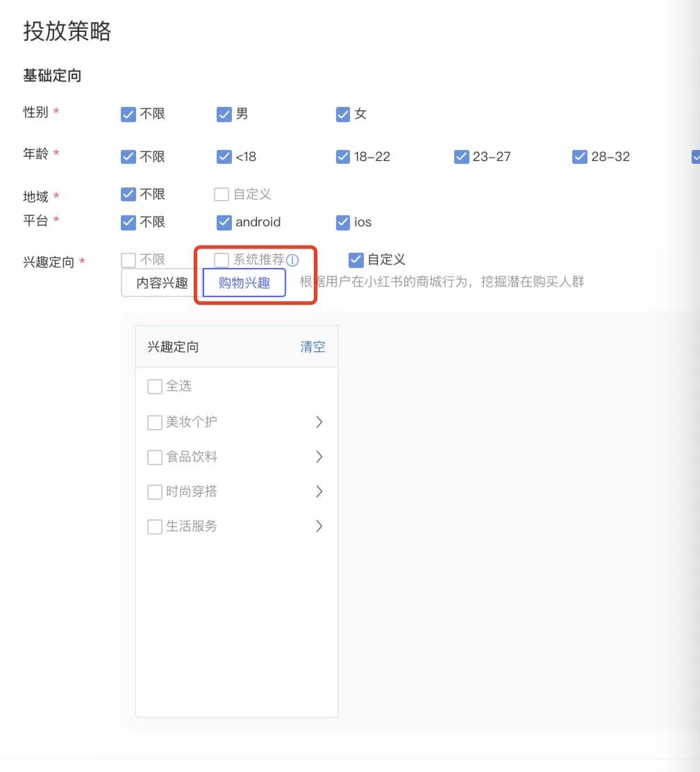Uncheck the 男 gender checkbox
The width and height of the screenshot is (700, 772).
tap(224, 115)
